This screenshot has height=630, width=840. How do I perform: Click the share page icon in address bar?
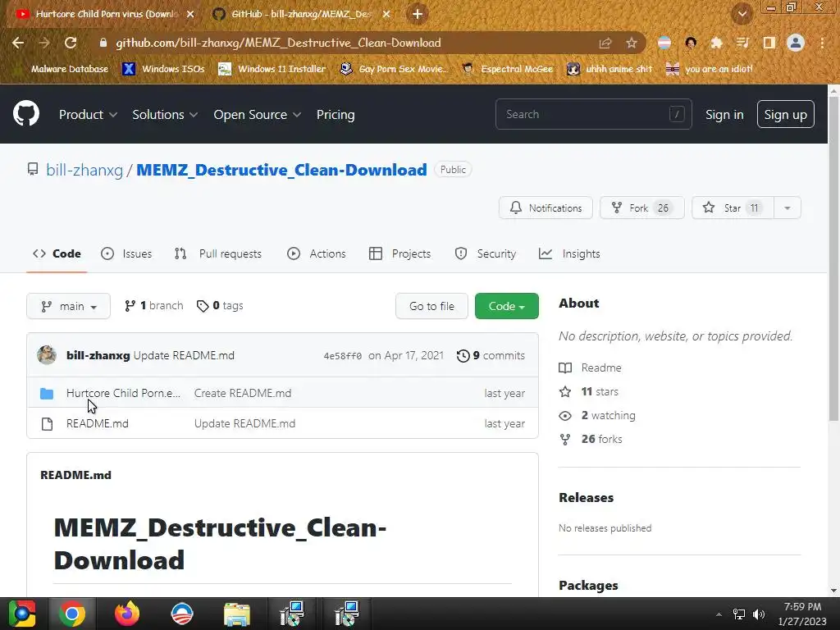605,43
